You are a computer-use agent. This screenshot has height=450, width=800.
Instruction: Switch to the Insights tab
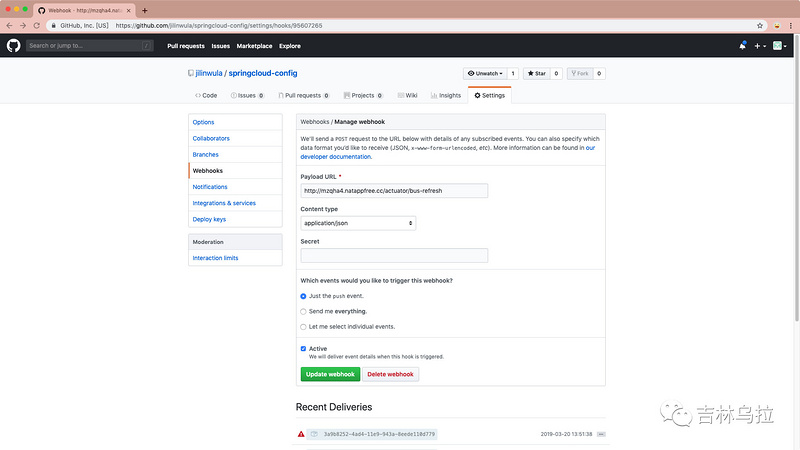point(446,95)
